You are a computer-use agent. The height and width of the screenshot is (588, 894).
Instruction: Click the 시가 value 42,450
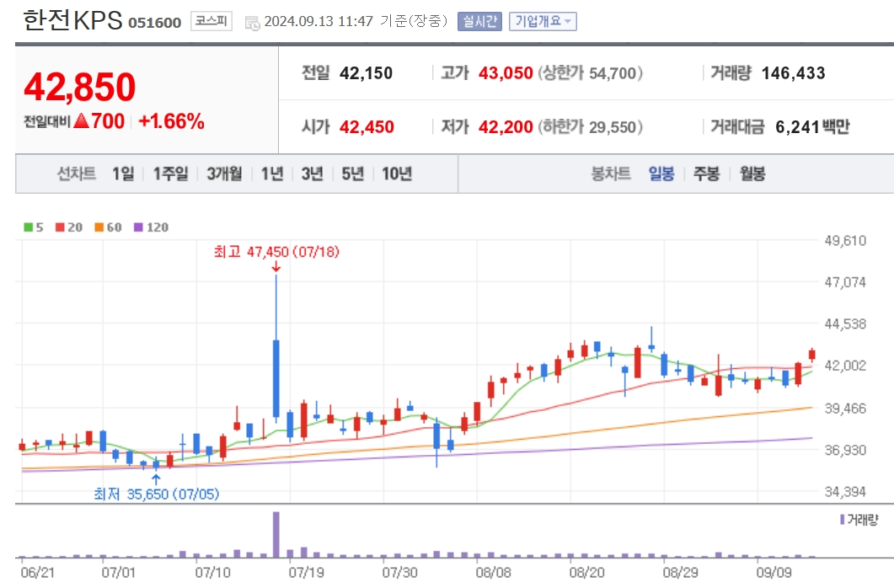(367, 126)
